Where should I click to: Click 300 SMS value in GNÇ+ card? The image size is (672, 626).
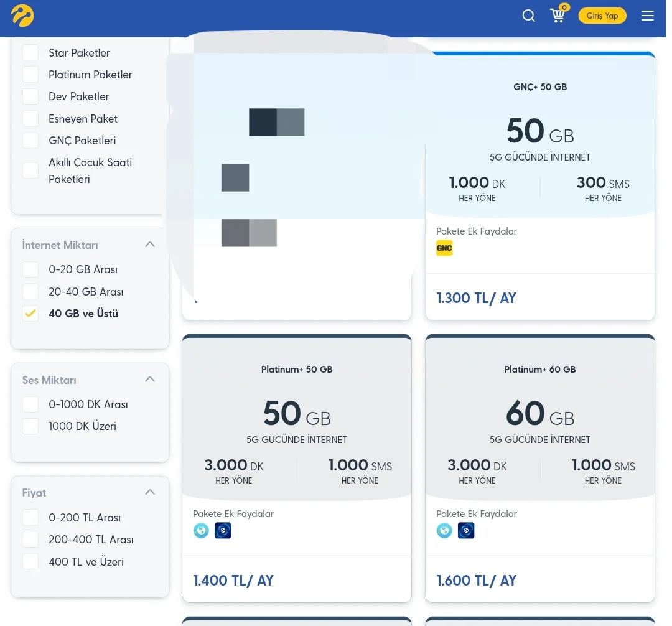(x=603, y=183)
